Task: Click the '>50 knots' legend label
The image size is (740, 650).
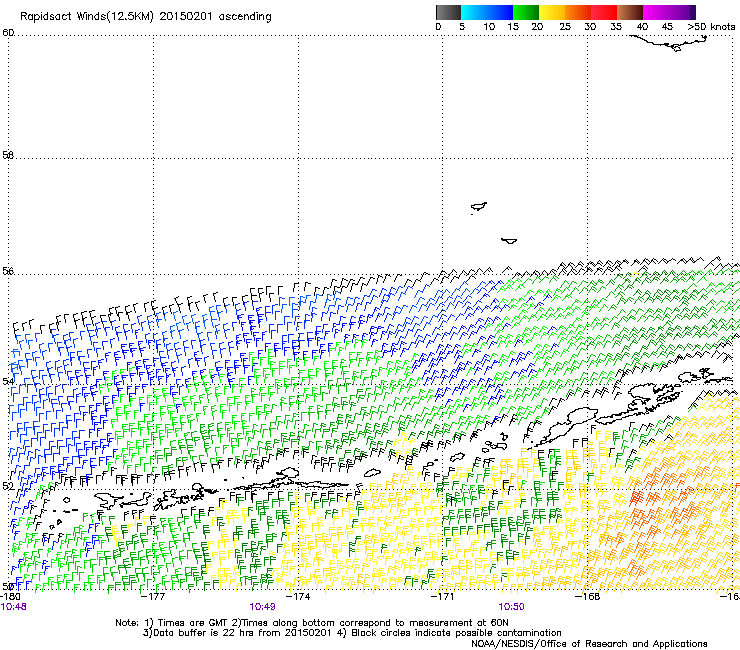Action: click(x=711, y=27)
